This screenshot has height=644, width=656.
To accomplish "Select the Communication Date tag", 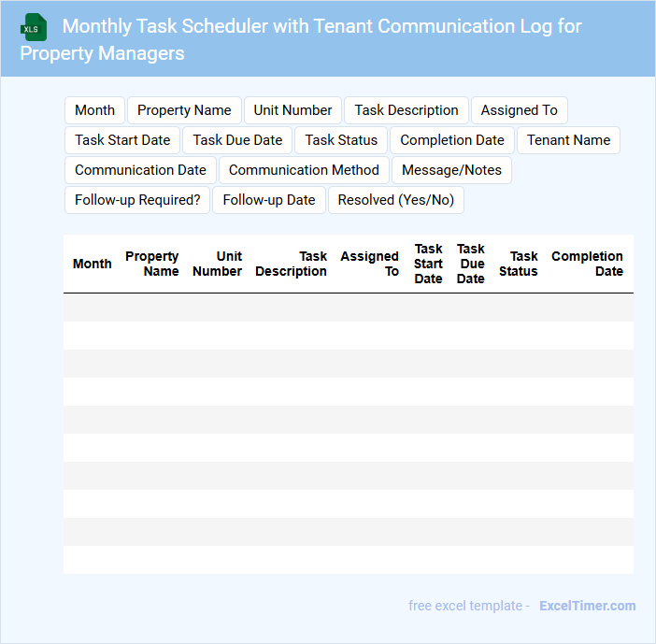I will (140, 170).
